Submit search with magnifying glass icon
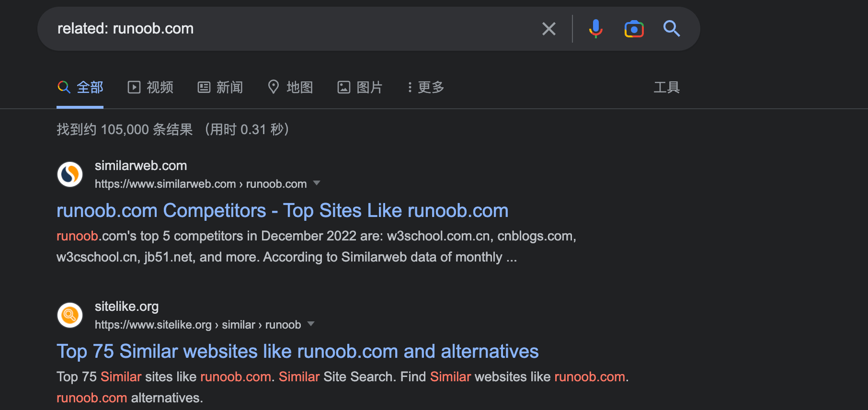This screenshot has height=410, width=868. point(672,29)
